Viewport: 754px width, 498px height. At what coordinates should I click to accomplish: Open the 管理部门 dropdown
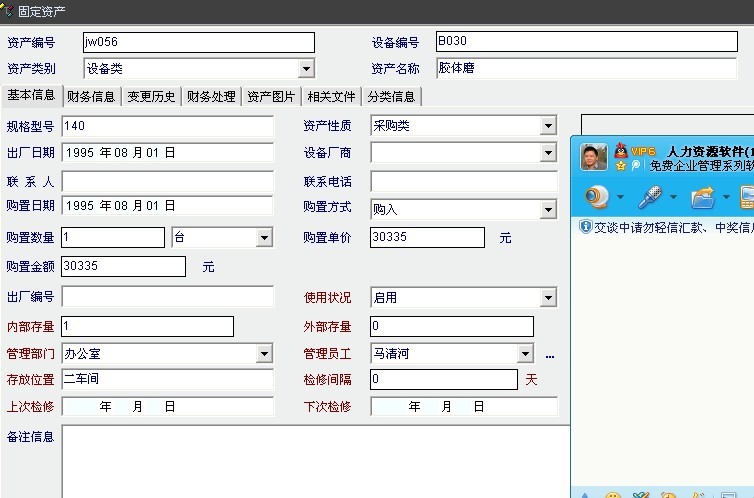(264, 354)
